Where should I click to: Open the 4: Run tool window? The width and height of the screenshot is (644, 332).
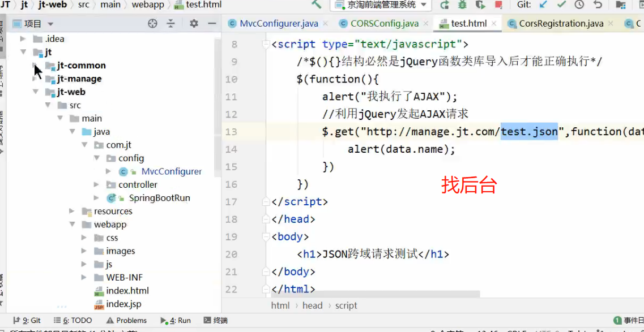point(176,320)
